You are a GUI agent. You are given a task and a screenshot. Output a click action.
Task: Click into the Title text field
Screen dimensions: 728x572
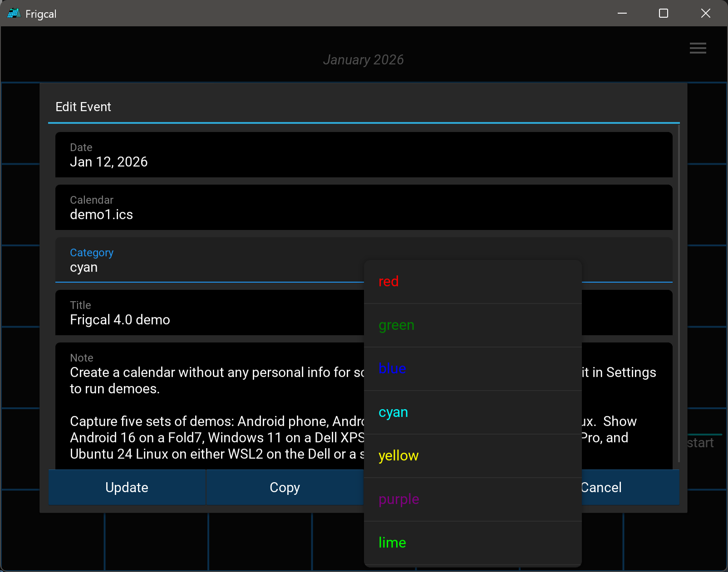[x=209, y=313]
